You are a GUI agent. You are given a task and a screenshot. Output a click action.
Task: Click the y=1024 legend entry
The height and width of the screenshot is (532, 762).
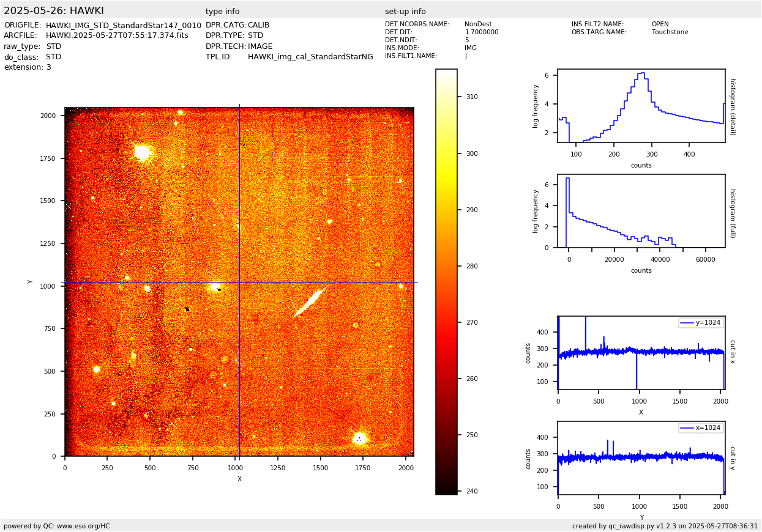pyautogui.click(x=701, y=323)
